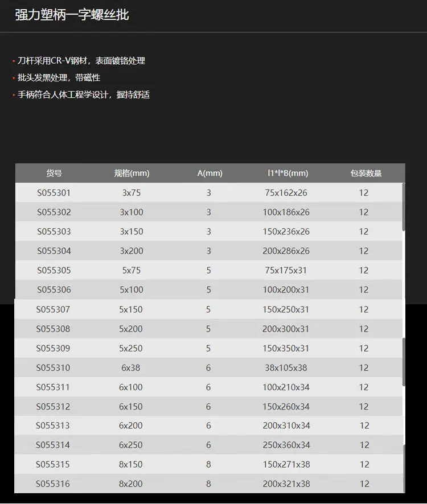Click the 批头发黑处理 bullet line
The image size is (427, 504).
tap(59, 78)
